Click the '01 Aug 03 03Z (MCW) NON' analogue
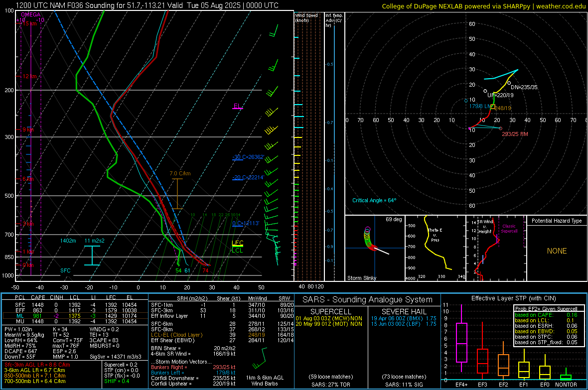 329,318
